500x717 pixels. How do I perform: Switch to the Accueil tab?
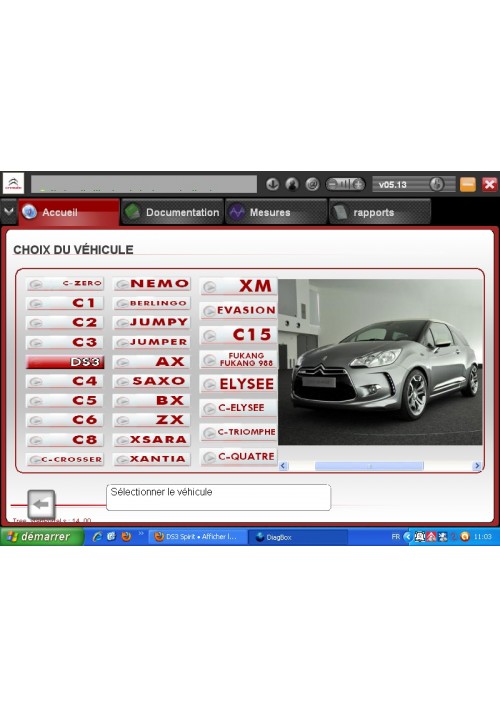[x=69, y=212]
